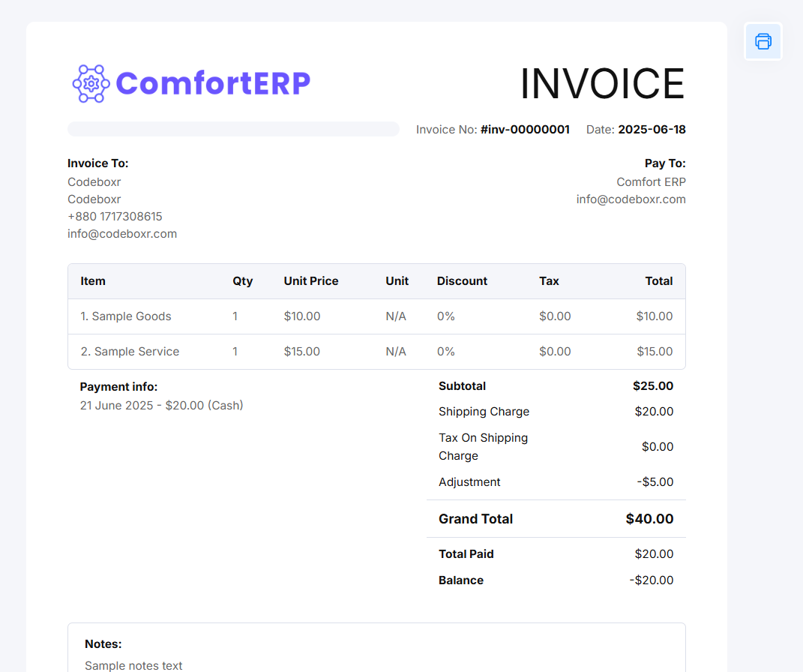Click the cash payment entry dated 21 June 2025

[161, 406]
